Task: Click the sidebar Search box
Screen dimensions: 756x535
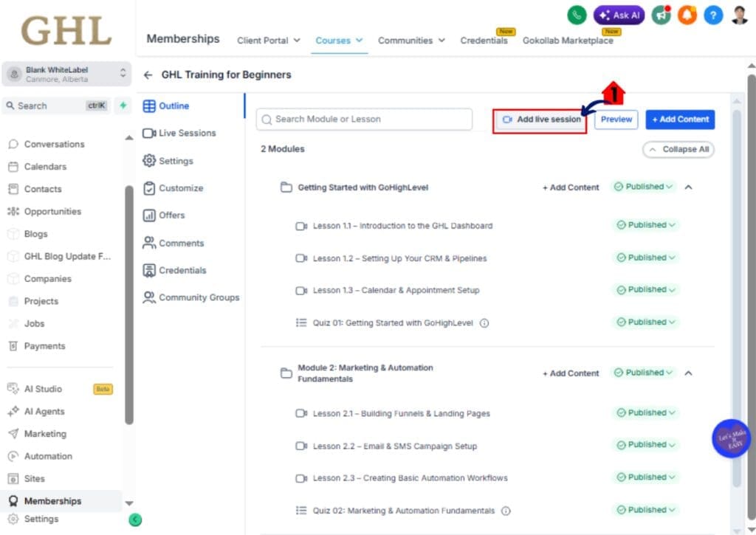Action: pyautogui.click(x=56, y=106)
